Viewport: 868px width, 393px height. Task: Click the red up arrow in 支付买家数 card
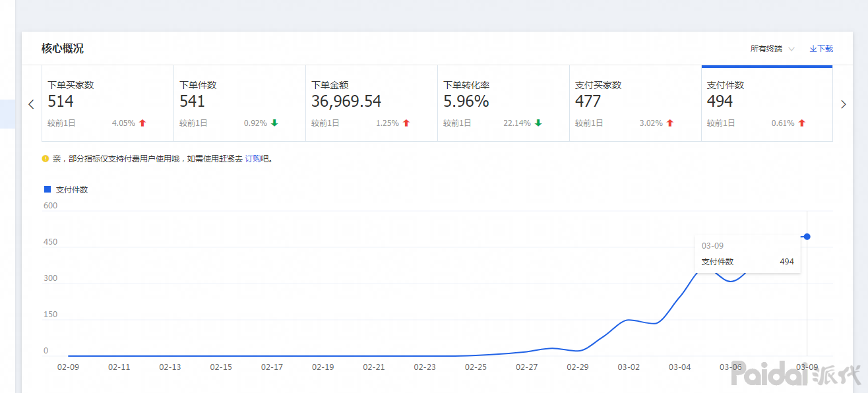[670, 123]
